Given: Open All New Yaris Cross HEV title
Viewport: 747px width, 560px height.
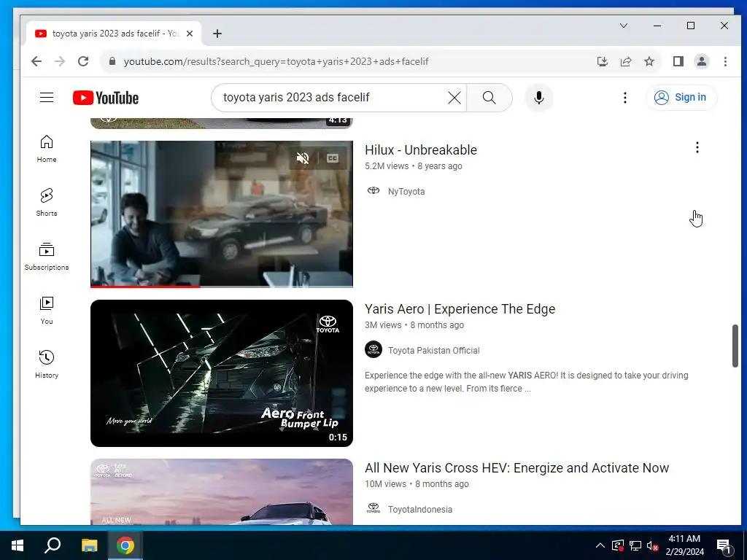Looking at the screenshot, I should coord(517,468).
